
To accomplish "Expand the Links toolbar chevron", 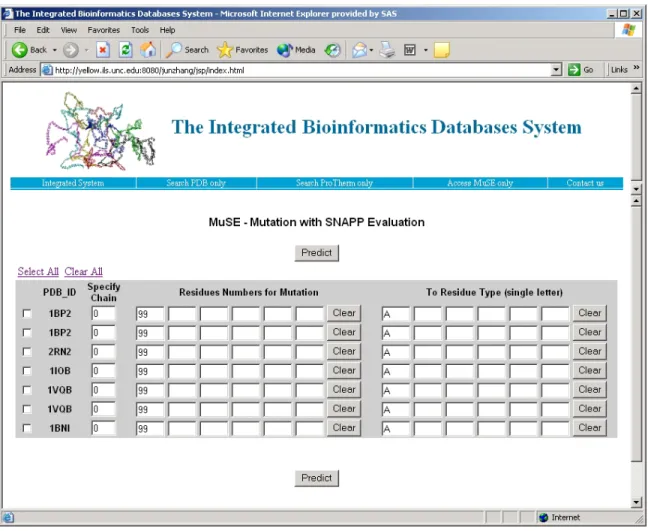I will 636,67.
